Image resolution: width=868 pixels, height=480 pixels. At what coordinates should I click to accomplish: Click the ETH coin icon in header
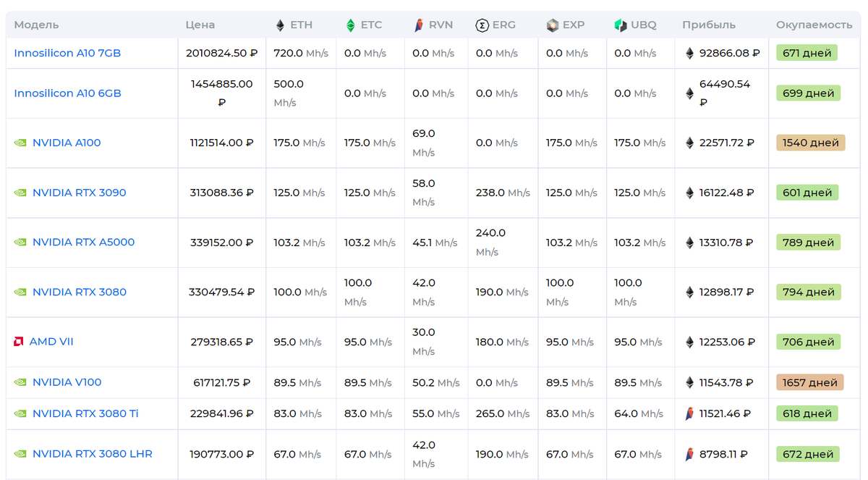tap(280, 25)
